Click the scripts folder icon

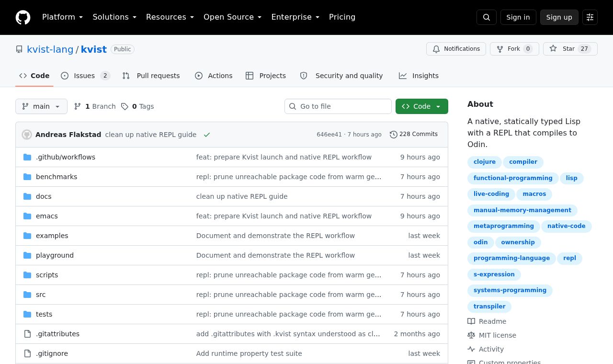27,275
